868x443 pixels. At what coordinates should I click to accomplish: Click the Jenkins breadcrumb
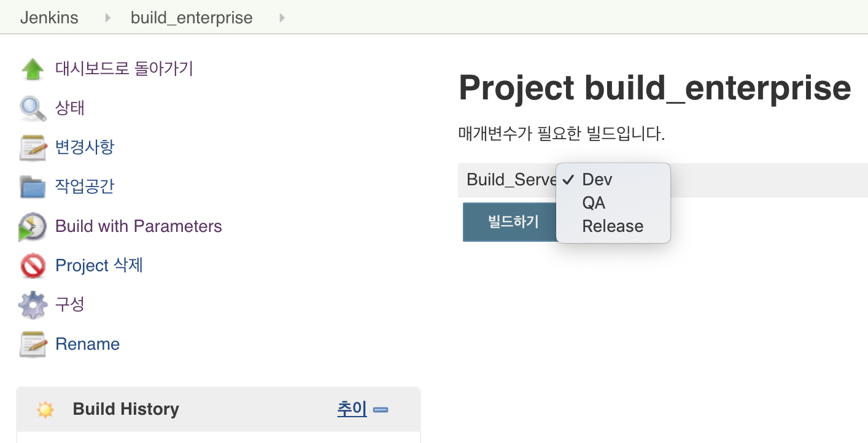[x=49, y=17]
